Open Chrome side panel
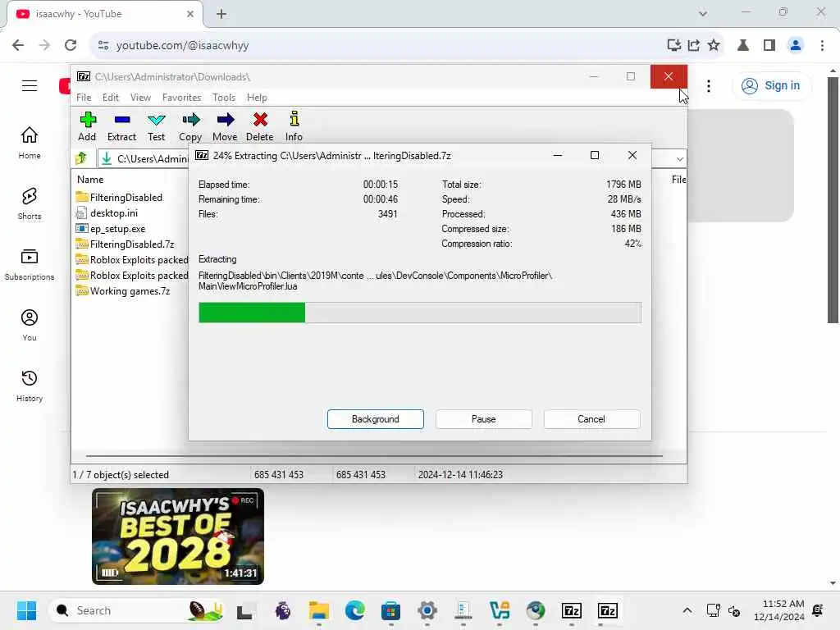Viewport: 840px width, 630px height. coord(769,45)
